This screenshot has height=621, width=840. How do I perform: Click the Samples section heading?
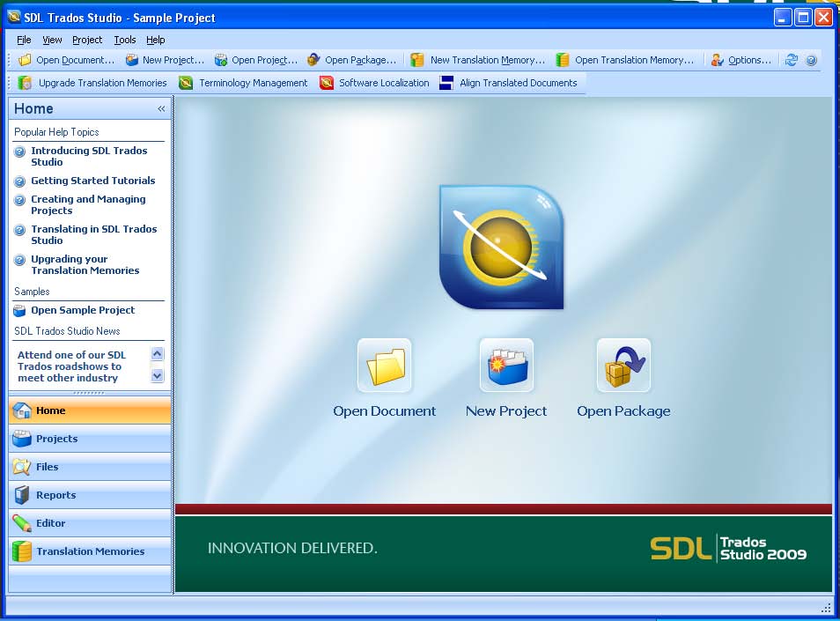tap(32, 292)
